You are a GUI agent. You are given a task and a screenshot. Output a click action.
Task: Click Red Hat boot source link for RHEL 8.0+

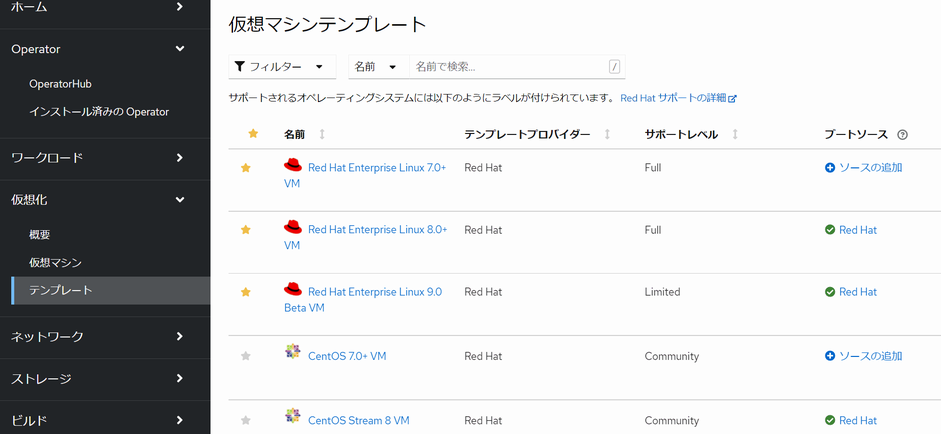pyautogui.click(x=858, y=230)
